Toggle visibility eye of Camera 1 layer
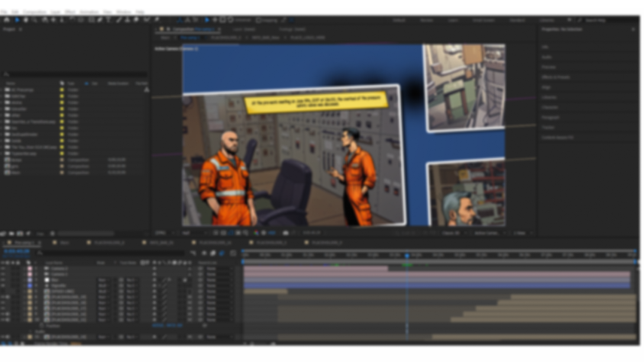Screen dimensions: 644x362 click(x=3, y=274)
